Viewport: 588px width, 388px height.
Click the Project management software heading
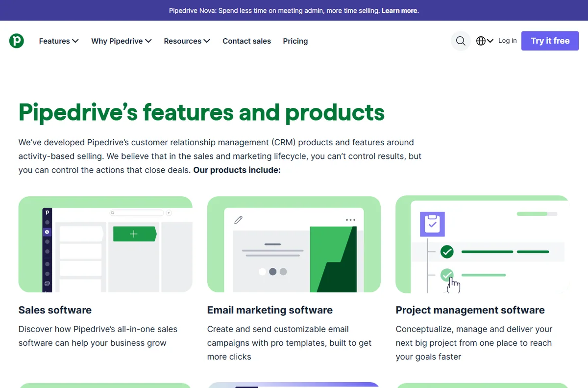(x=470, y=310)
